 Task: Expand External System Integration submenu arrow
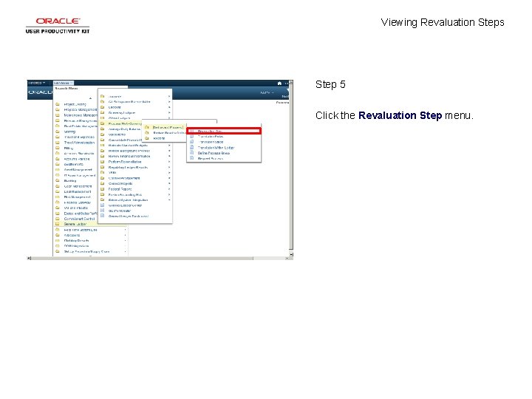tap(169, 199)
